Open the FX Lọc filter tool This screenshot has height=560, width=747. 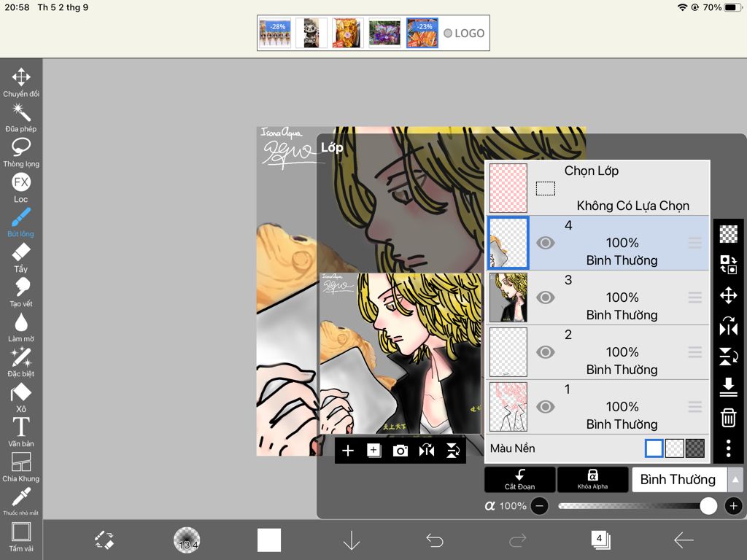click(21, 187)
